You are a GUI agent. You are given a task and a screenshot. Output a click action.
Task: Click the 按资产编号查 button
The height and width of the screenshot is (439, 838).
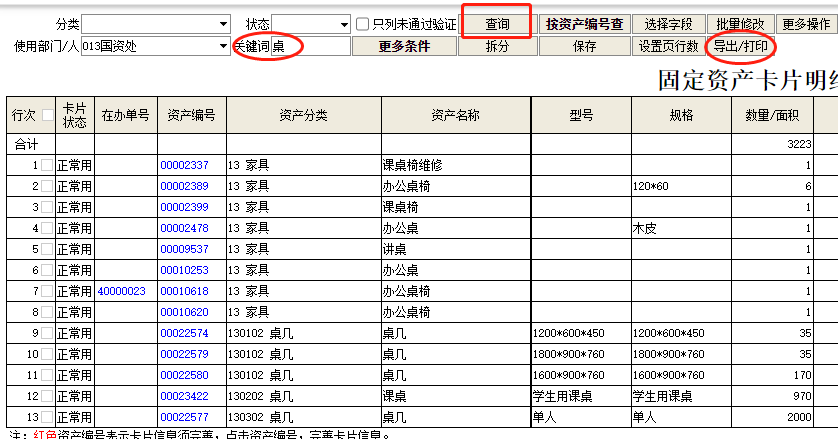coord(584,23)
